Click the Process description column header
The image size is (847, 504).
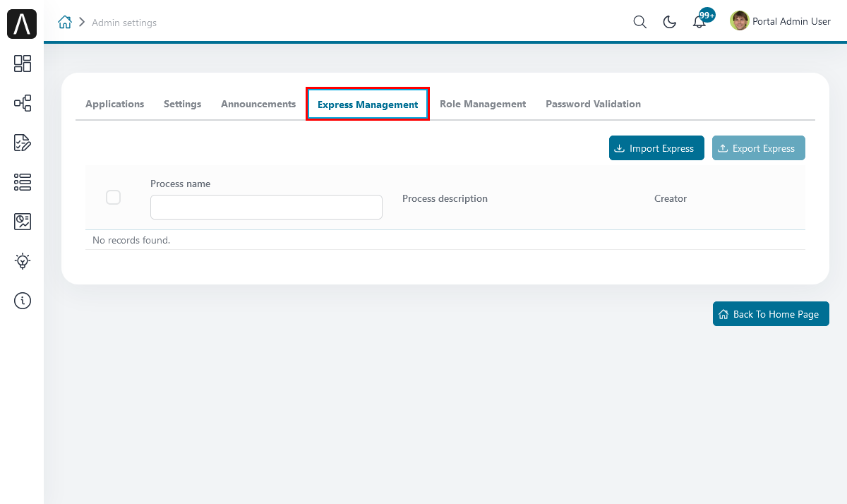click(x=445, y=198)
